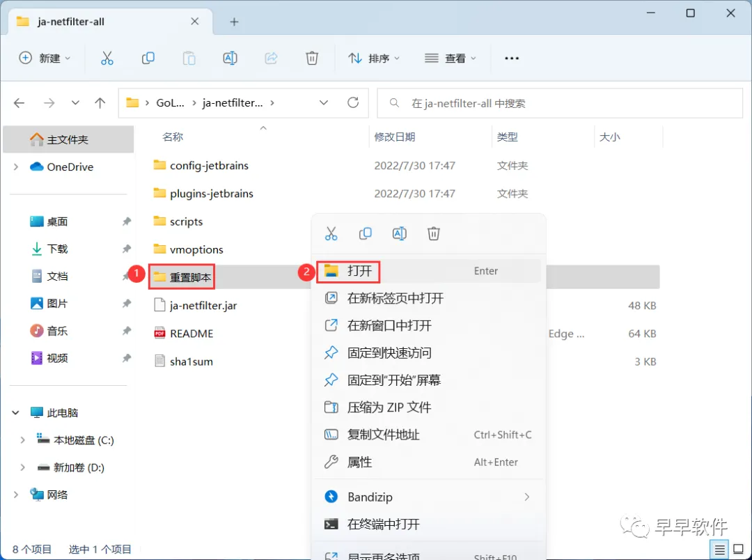
Task: Select 打开 in context menu
Action: pos(429,271)
